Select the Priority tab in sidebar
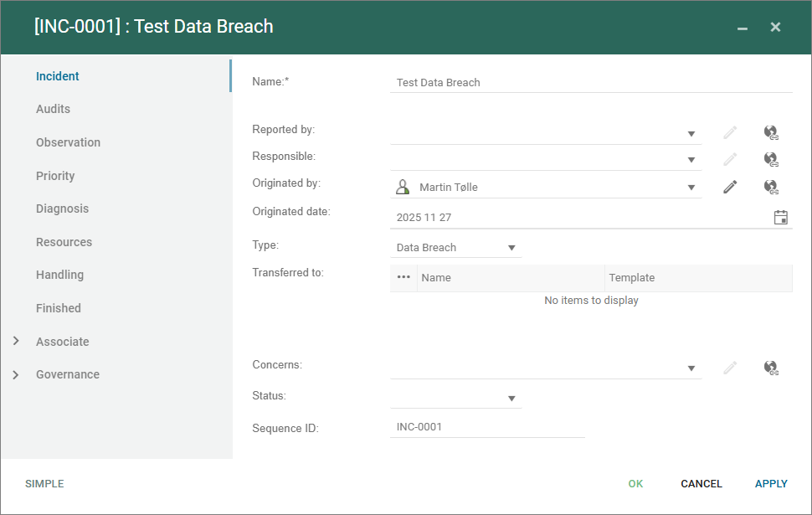Viewport: 812px width, 515px height. [55, 176]
